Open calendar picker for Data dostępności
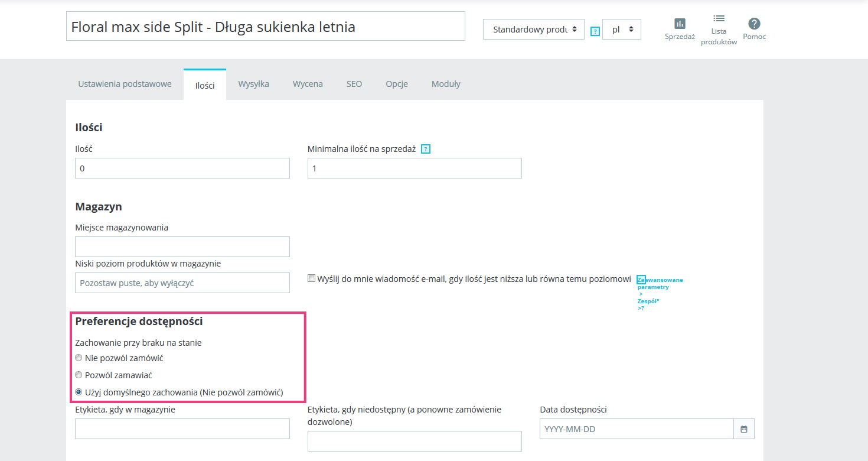868x461 pixels. (x=743, y=429)
